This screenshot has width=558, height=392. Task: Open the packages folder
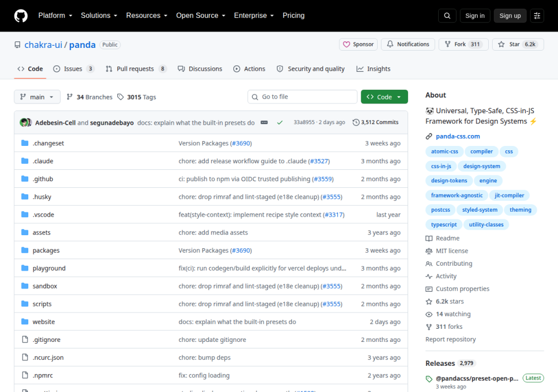pos(46,250)
